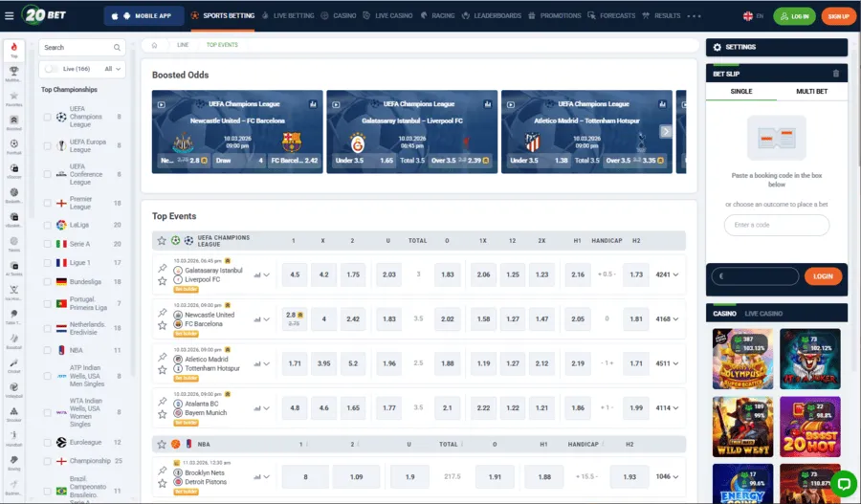Select the Ice Hockey sidebar icon
This screenshot has width=861, height=504.
[x=13, y=292]
